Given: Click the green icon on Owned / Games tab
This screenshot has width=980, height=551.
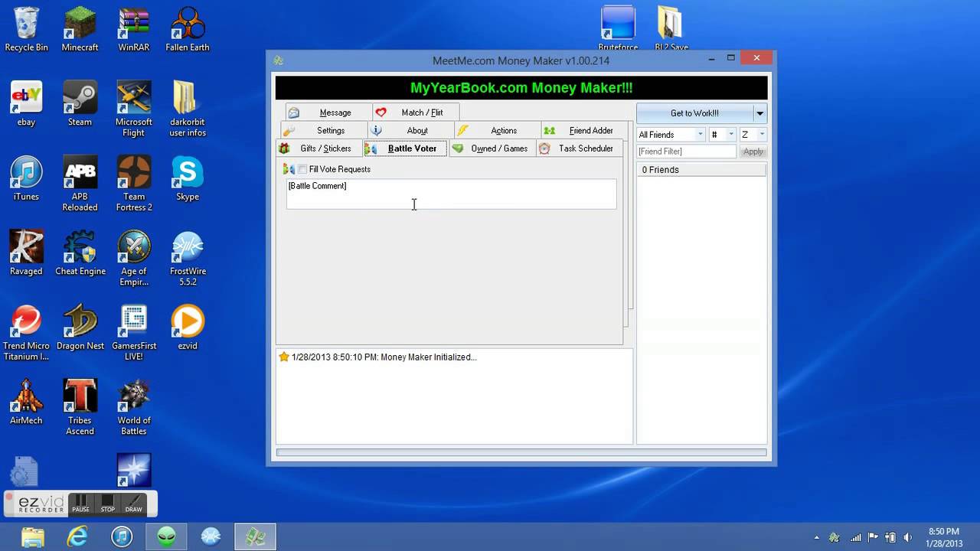Looking at the screenshot, I should (457, 148).
